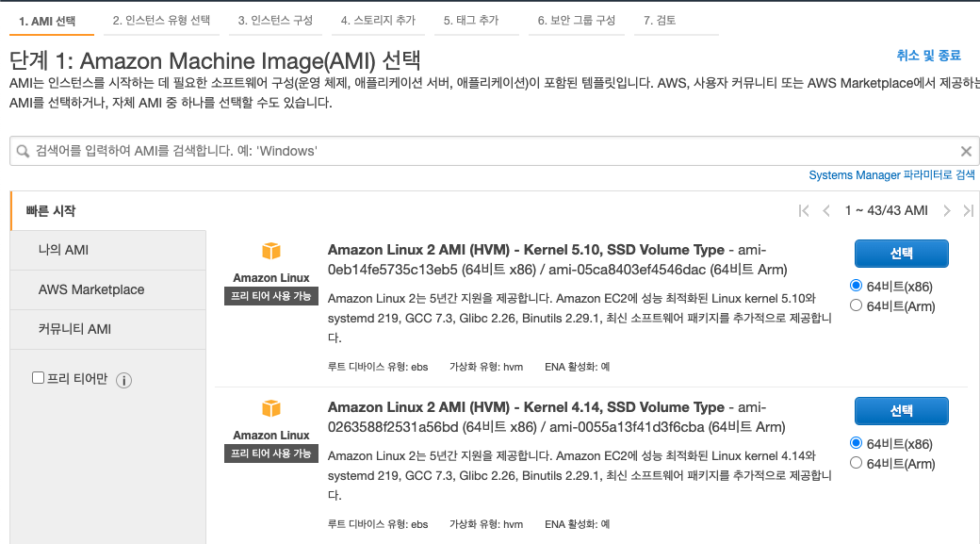Click Amazon Linux box icon for Kernel 4.14
The width and height of the screenshot is (980, 544).
(271, 408)
